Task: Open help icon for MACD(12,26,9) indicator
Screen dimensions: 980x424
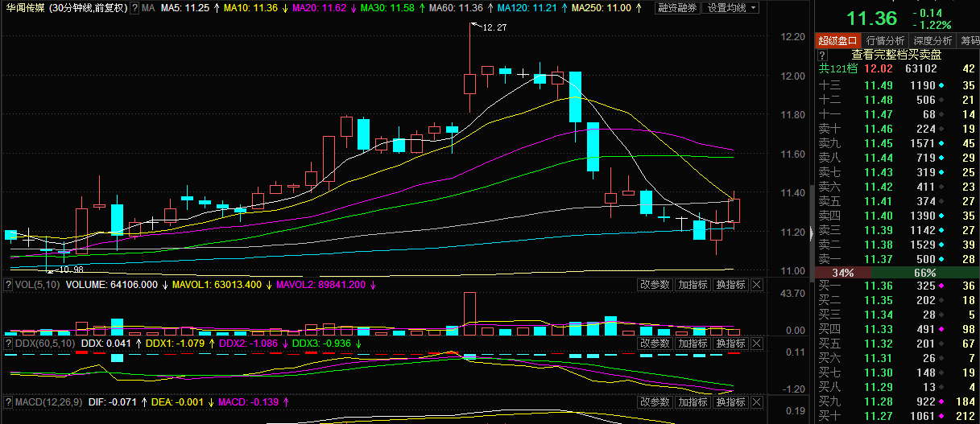Action: [x=8, y=401]
